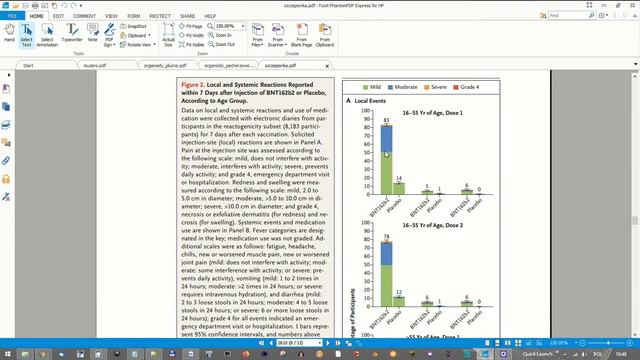
Task: Add a Note annotation
Action: tap(93, 33)
